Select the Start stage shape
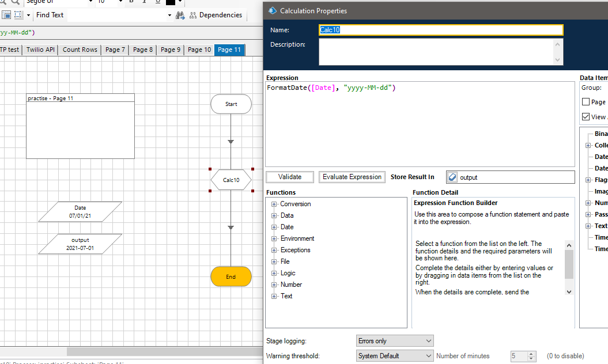This screenshot has height=364, width=608. 231,104
